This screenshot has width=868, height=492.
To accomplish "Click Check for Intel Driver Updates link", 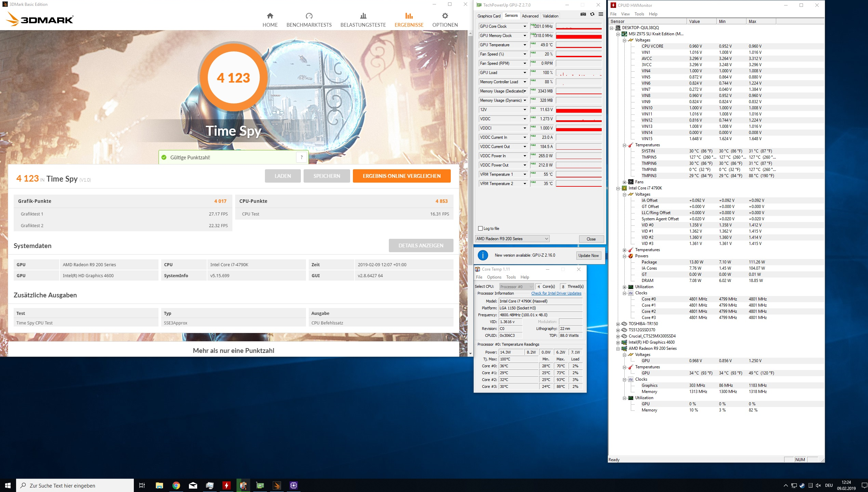I will pos(556,293).
